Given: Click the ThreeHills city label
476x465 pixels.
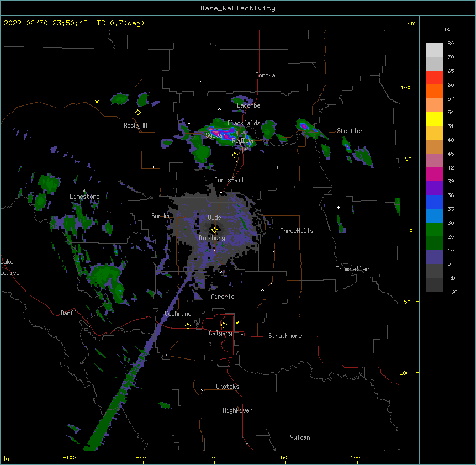Looking at the screenshot, I should click(x=297, y=231).
